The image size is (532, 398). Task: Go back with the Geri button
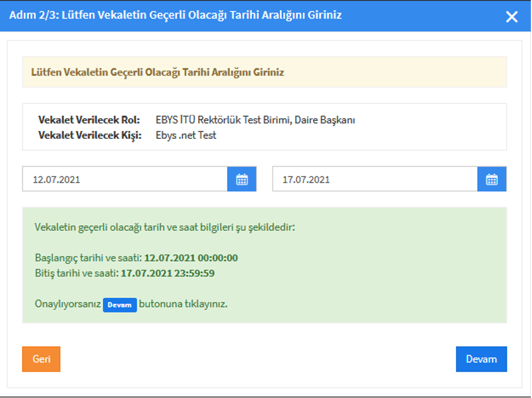(41, 359)
